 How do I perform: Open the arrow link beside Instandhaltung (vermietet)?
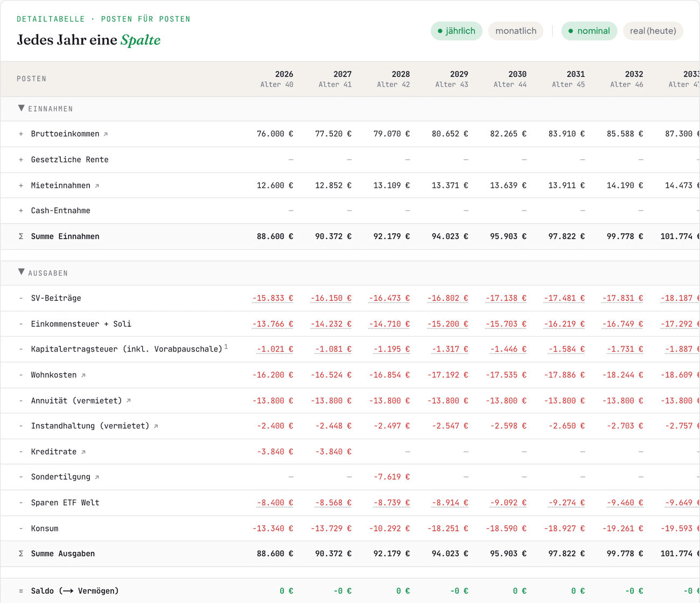[156, 426]
